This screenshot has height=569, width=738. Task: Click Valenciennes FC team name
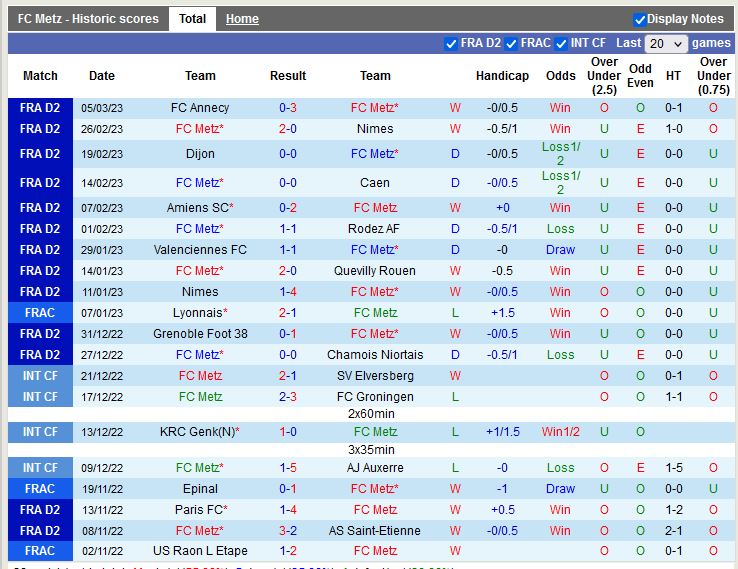pyautogui.click(x=200, y=250)
